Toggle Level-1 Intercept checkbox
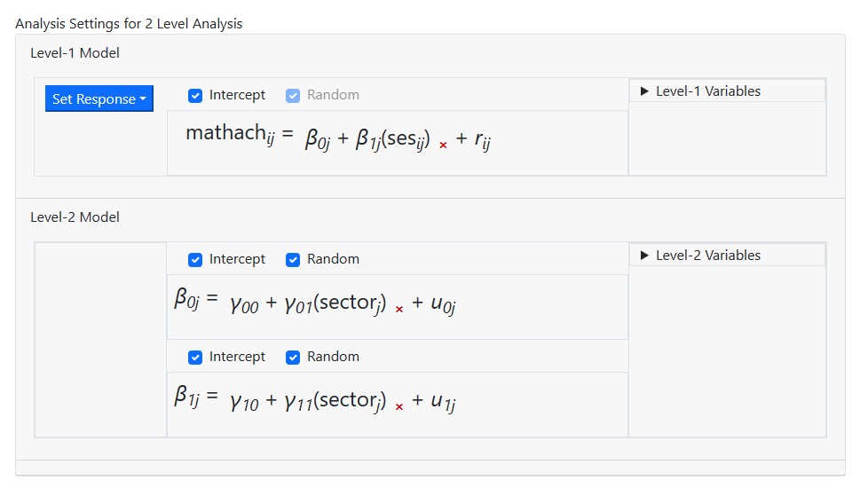 (x=195, y=95)
